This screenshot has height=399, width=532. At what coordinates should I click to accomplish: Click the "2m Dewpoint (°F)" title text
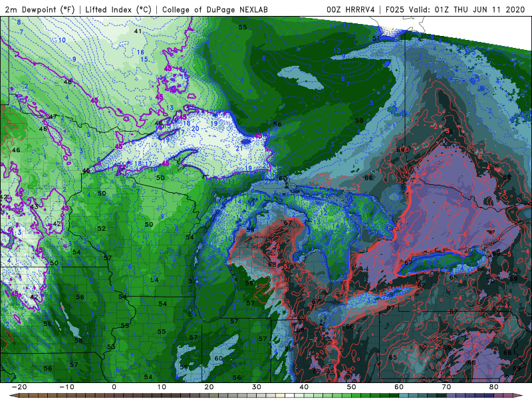coord(39,10)
